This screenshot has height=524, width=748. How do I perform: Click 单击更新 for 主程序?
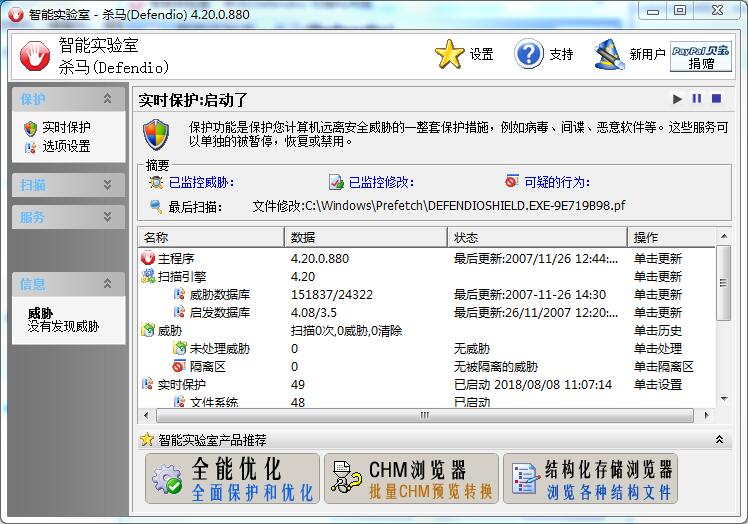coord(658,259)
